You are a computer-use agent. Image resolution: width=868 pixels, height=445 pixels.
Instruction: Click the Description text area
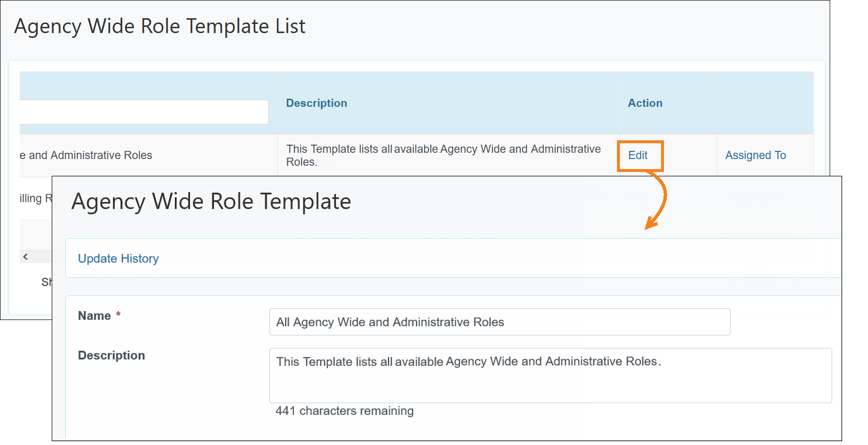pyautogui.click(x=550, y=375)
